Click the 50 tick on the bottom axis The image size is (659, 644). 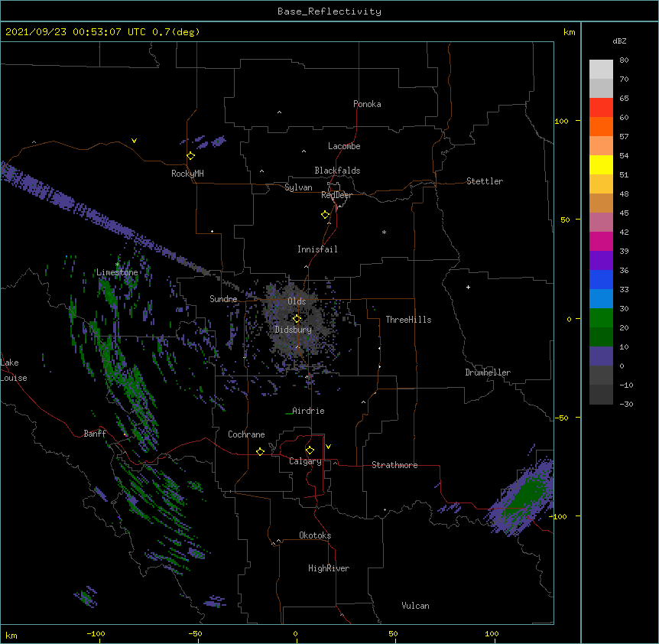(x=393, y=633)
